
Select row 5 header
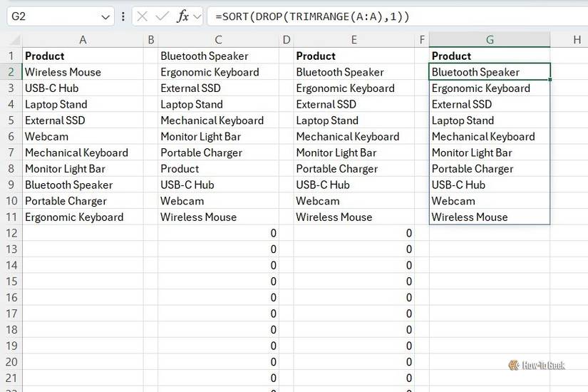(x=11, y=120)
